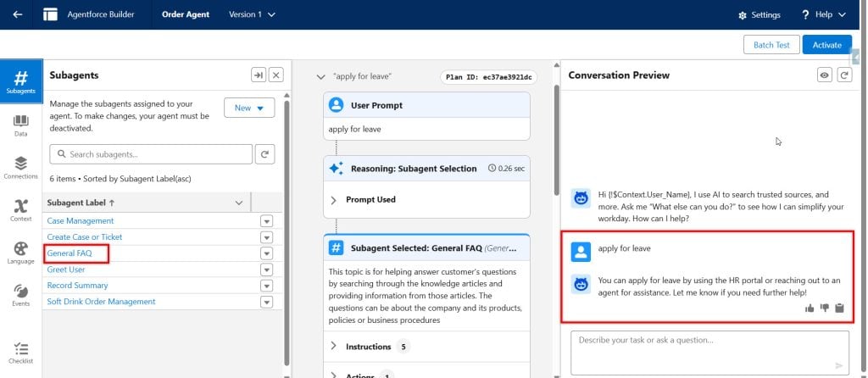Toggle conversation preview eye icon

point(825,75)
